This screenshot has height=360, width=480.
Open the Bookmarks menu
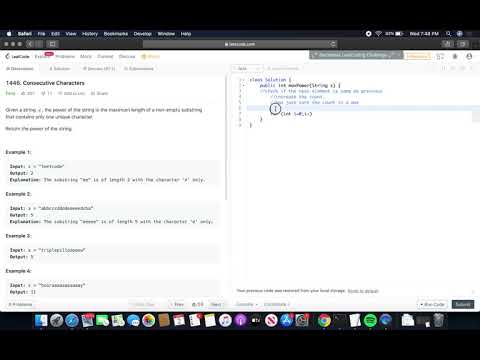[x=116, y=34]
